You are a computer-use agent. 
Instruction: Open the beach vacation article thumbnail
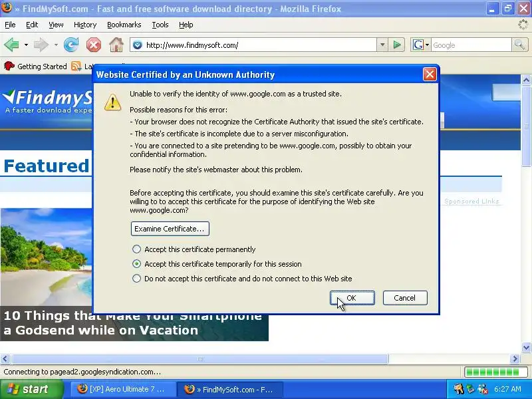point(46,257)
